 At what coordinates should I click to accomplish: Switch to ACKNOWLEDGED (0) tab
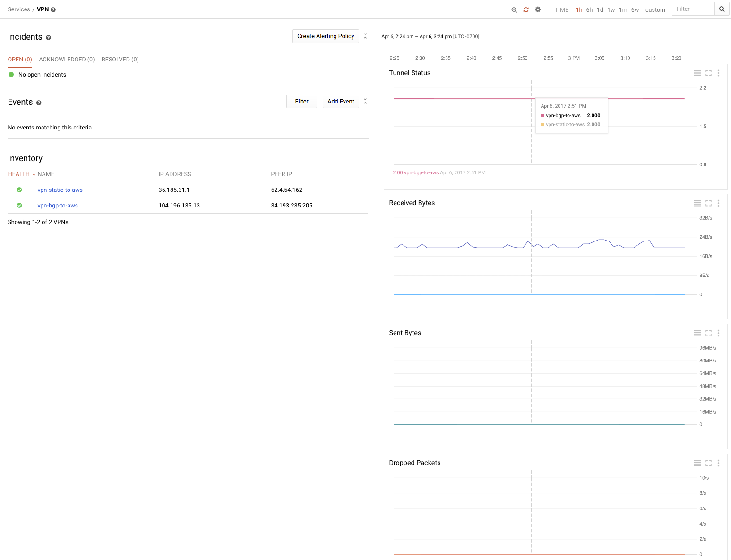click(67, 60)
